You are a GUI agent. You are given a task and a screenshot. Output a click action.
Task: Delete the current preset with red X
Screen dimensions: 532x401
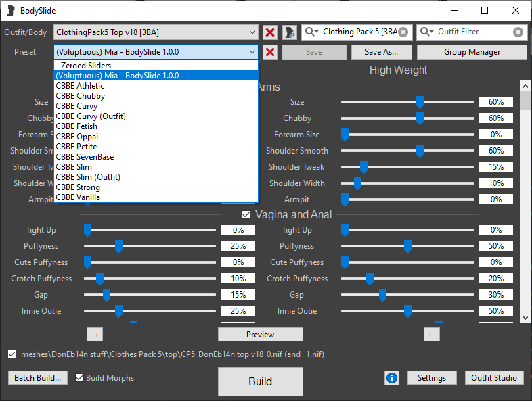270,52
